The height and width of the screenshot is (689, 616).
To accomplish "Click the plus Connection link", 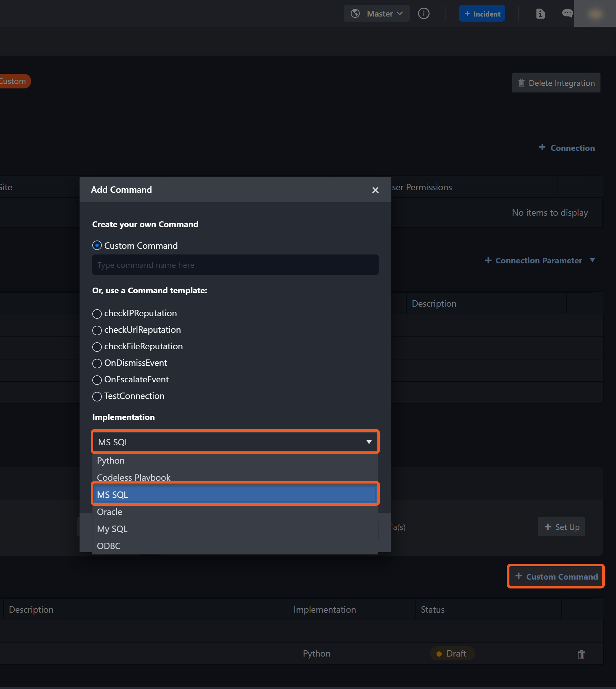I will point(566,148).
